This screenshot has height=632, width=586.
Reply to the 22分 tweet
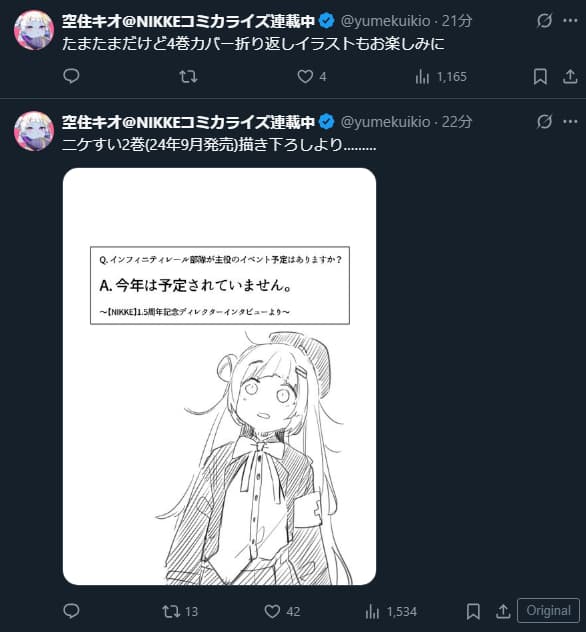71,611
